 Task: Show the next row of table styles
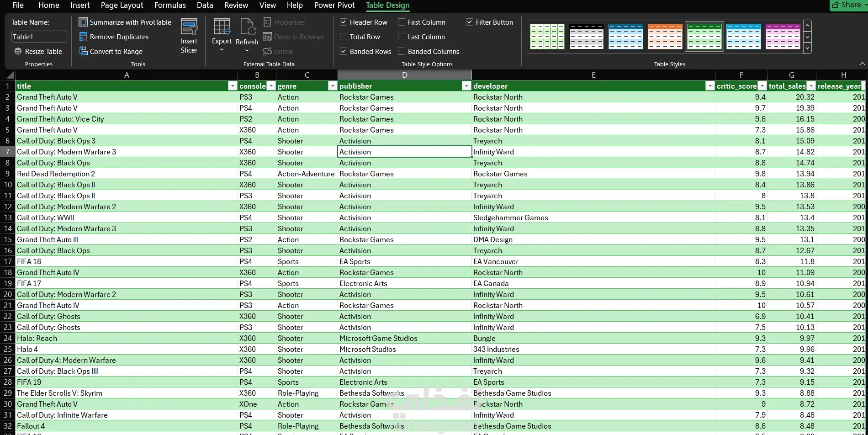[x=808, y=37]
